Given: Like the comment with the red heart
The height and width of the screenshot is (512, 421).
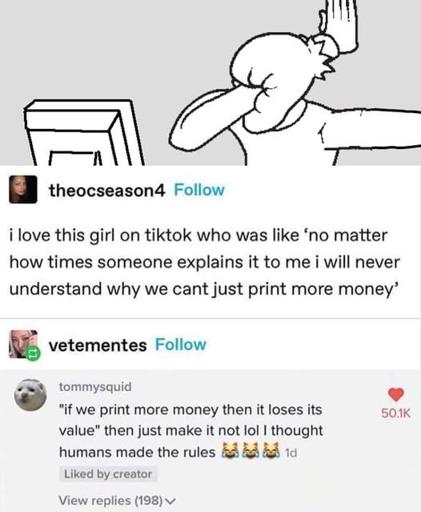Looking at the screenshot, I should click(x=396, y=395).
